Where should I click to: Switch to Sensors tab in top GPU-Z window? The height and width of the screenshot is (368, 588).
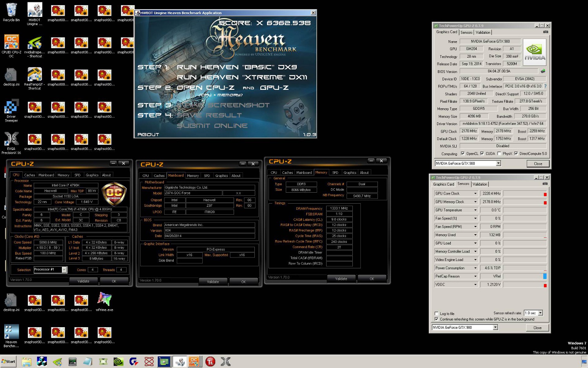point(466,32)
